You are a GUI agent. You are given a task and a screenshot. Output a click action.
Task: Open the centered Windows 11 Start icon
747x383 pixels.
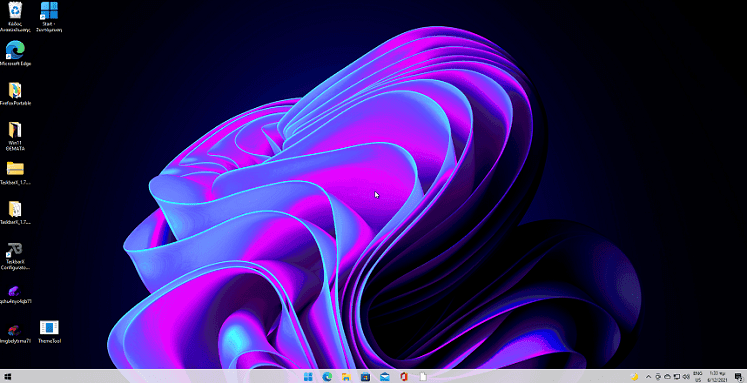[308, 377]
